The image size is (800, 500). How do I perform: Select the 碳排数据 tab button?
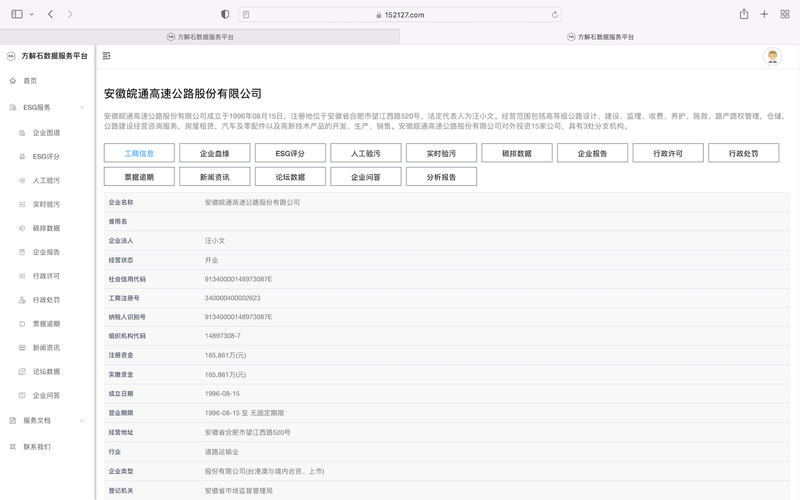click(x=517, y=153)
